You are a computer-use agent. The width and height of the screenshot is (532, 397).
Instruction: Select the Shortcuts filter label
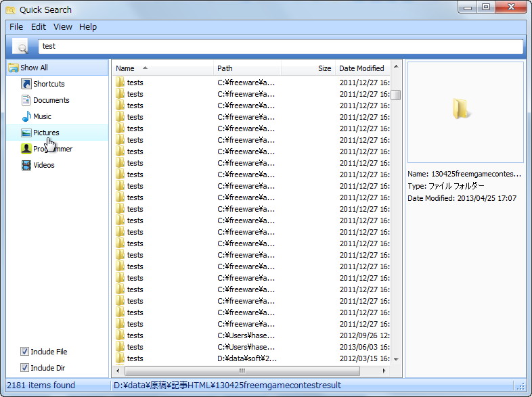pos(49,84)
